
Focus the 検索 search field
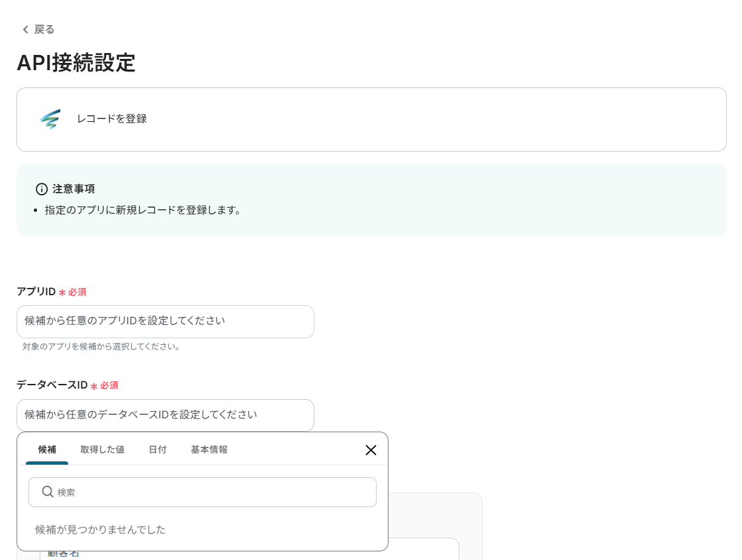212,492
